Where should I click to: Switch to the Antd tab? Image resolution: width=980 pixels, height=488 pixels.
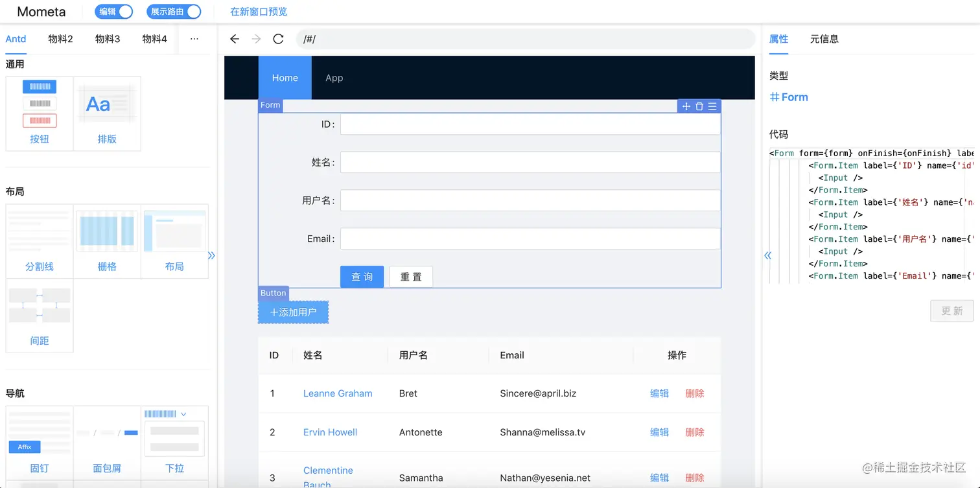16,39
